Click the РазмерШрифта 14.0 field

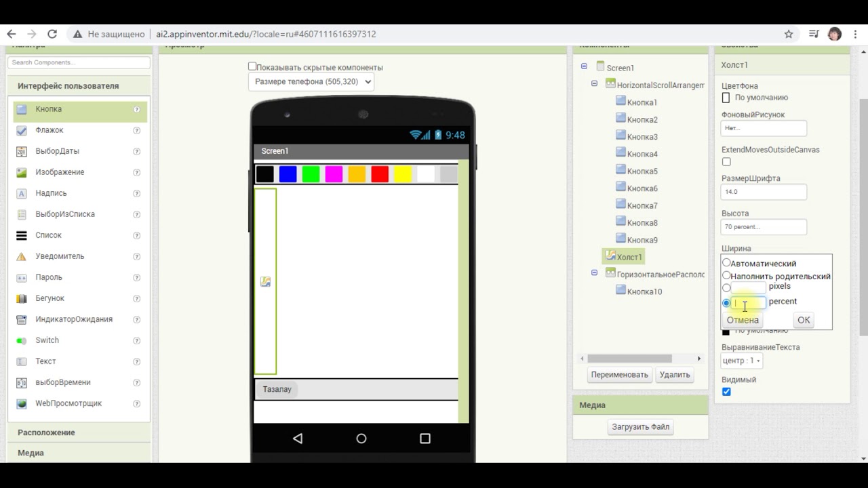764,192
